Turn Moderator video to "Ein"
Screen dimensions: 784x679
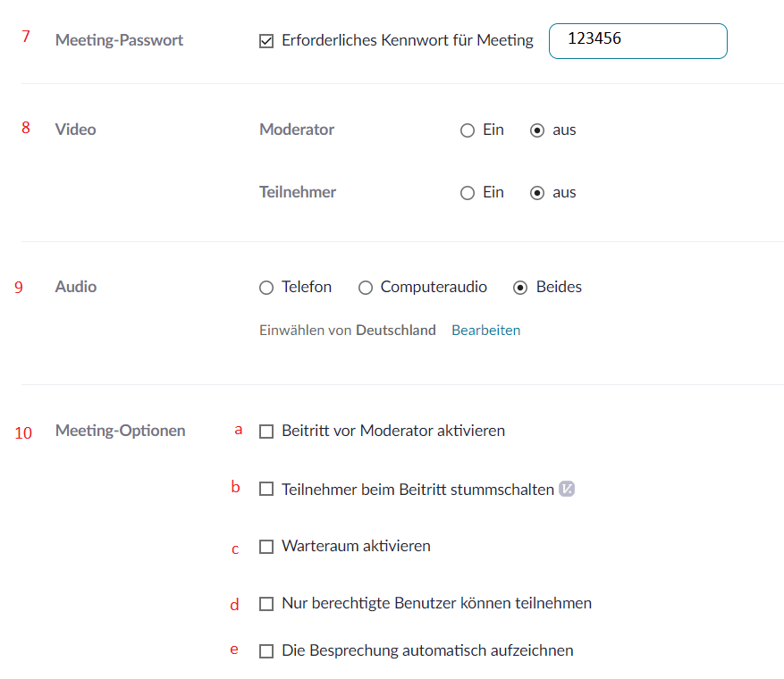point(467,130)
